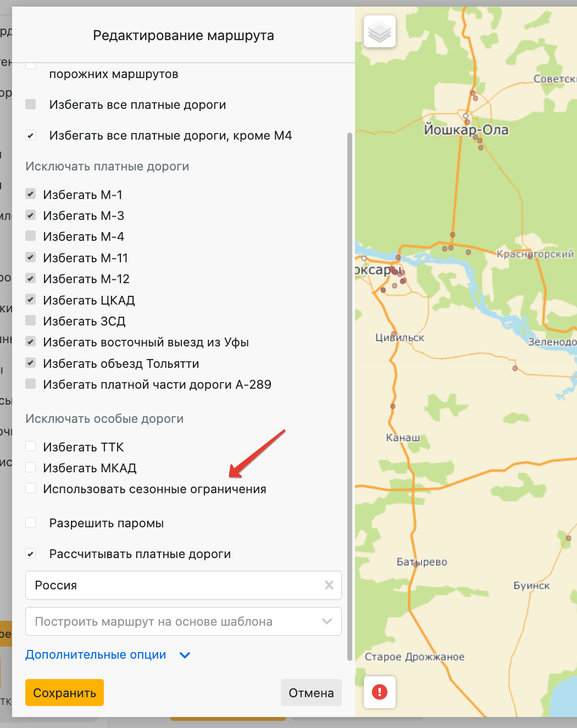Screen dimensions: 577x728
Task: Click the Исключать платные дороги heading
Action: tap(107, 167)
